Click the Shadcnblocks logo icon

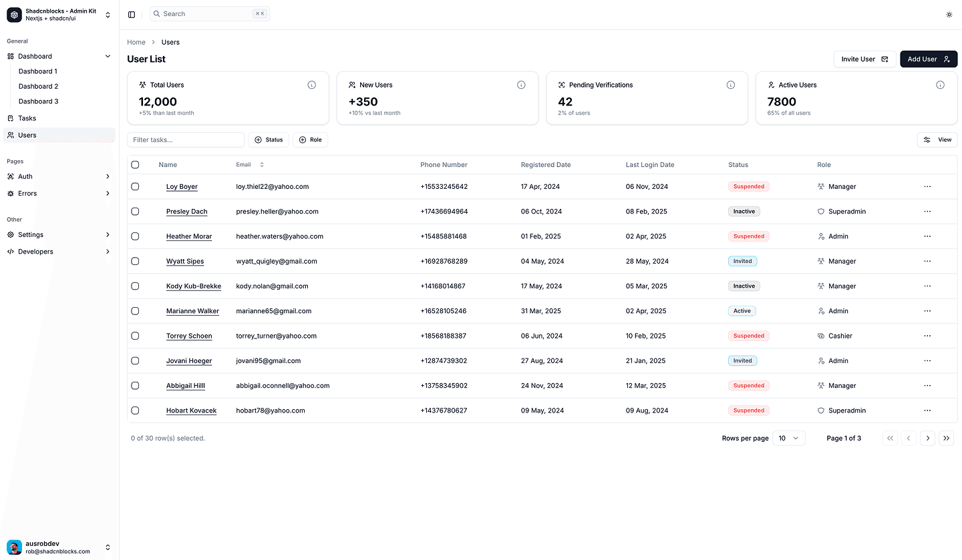click(14, 14)
